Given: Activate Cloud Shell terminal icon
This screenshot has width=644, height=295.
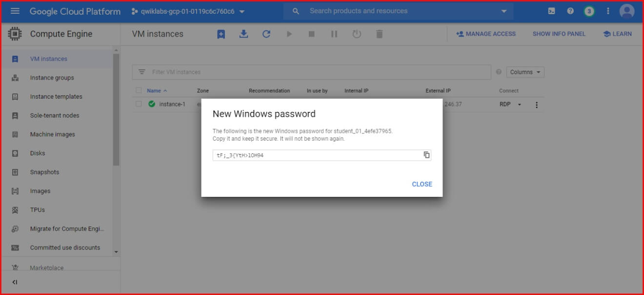Looking at the screenshot, I should pyautogui.click(x=551, y=11).
